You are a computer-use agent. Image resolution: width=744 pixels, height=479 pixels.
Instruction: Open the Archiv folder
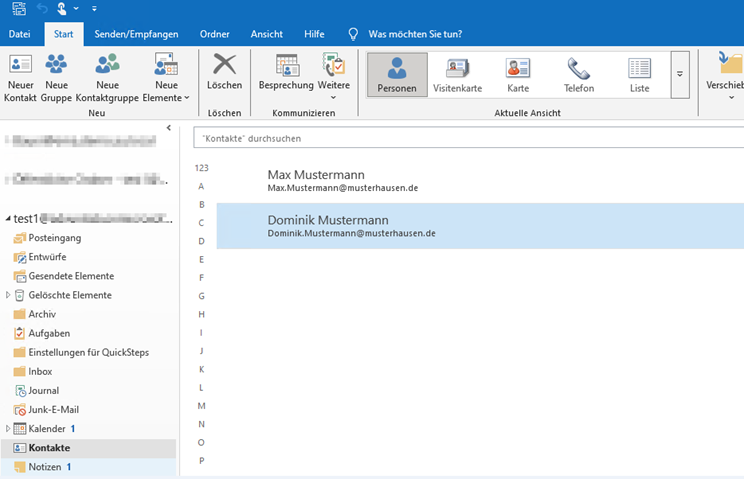coord(42,314)
